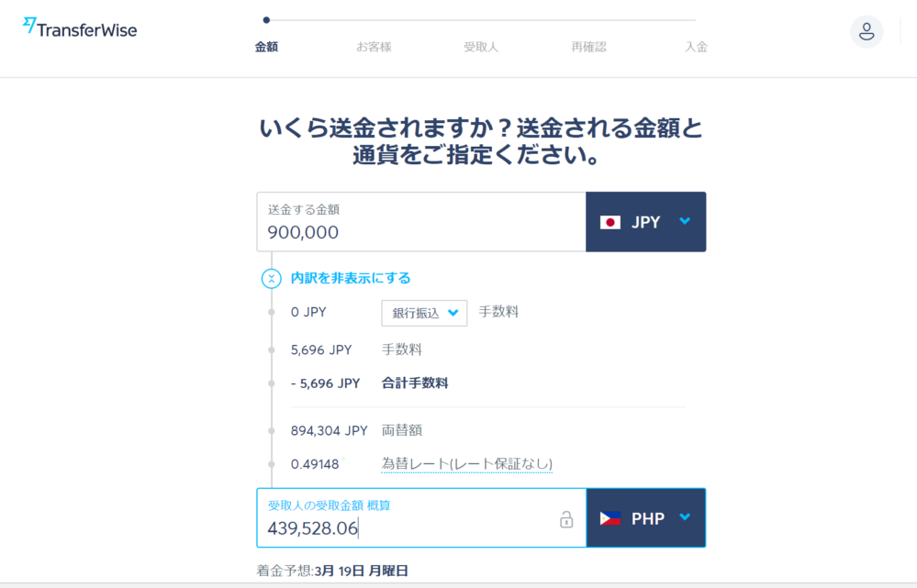Click the Philippines flag icon

pyautogui.click(x=610, y=518)
